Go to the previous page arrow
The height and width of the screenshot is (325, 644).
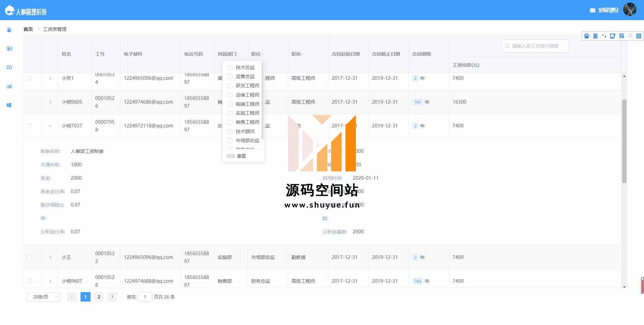72,297
